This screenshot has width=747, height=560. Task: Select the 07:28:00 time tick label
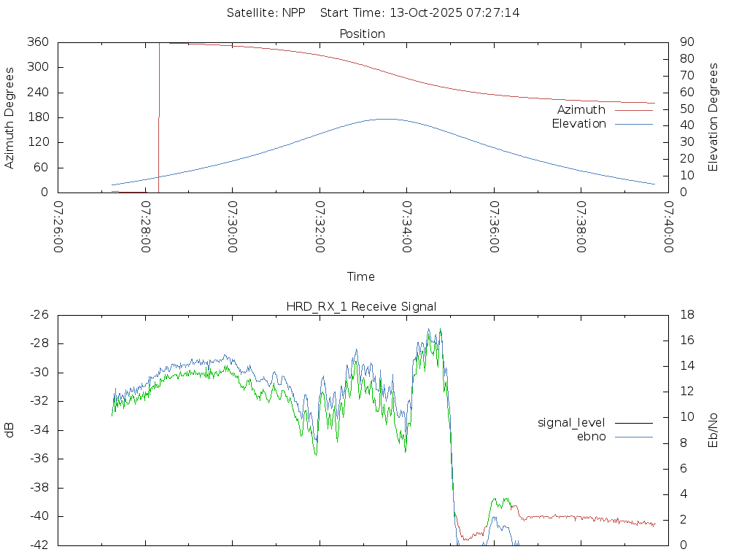click(x=146, y=227)
